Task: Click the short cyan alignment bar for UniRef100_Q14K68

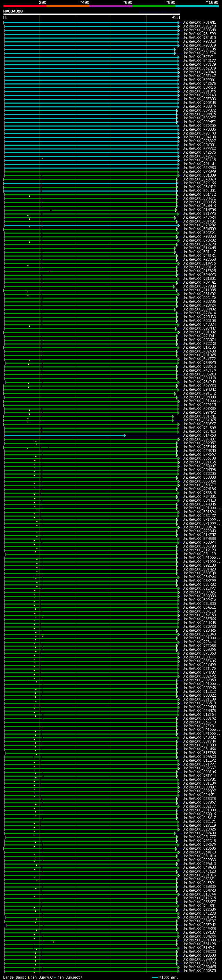Action: (x=65, y=436)
